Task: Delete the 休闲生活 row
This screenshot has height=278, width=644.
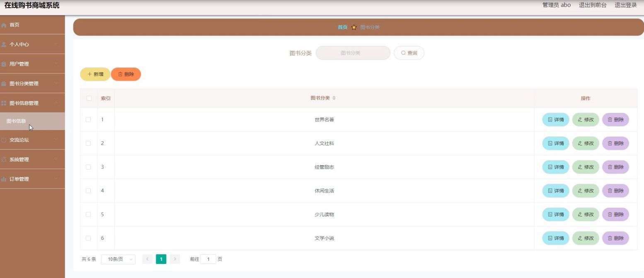Action: [615, 191]
